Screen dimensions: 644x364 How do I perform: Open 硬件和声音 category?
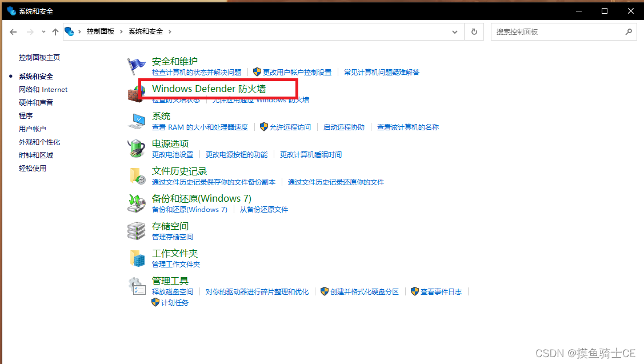(x=36, y=103)
